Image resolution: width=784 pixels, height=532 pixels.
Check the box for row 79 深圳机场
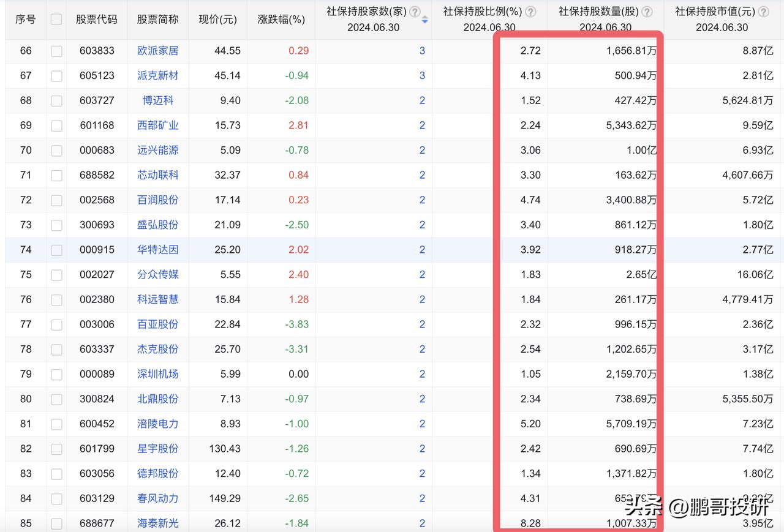tap(56, 374)
